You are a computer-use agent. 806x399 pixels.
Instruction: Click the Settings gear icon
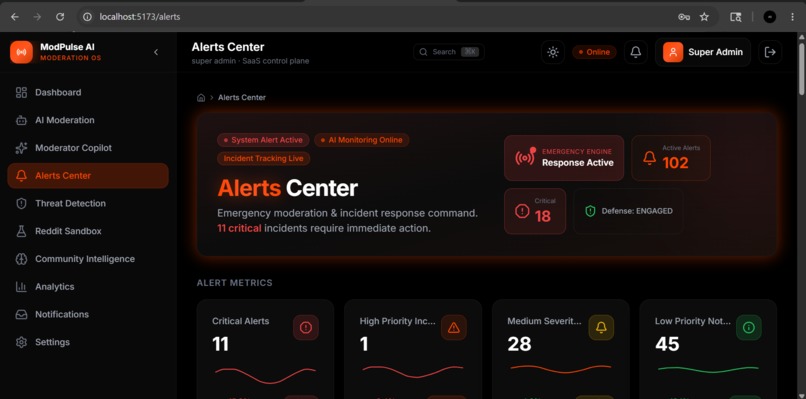[21, 342]
